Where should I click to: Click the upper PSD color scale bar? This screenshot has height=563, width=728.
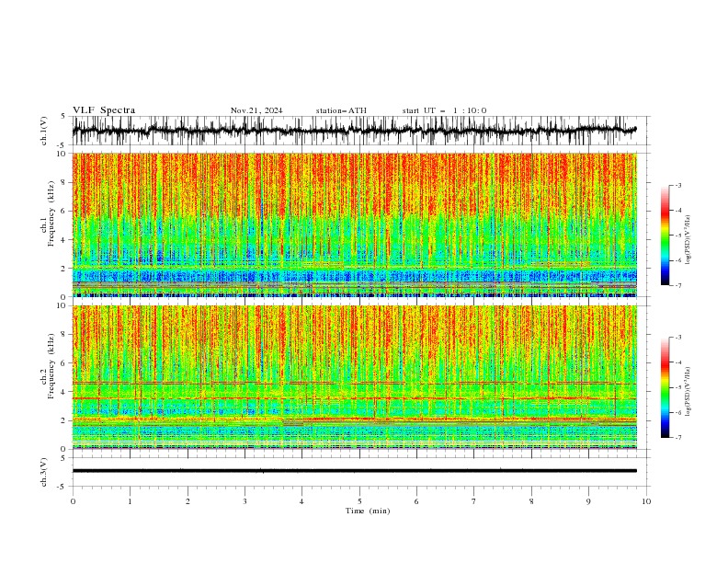coord(665,236)
